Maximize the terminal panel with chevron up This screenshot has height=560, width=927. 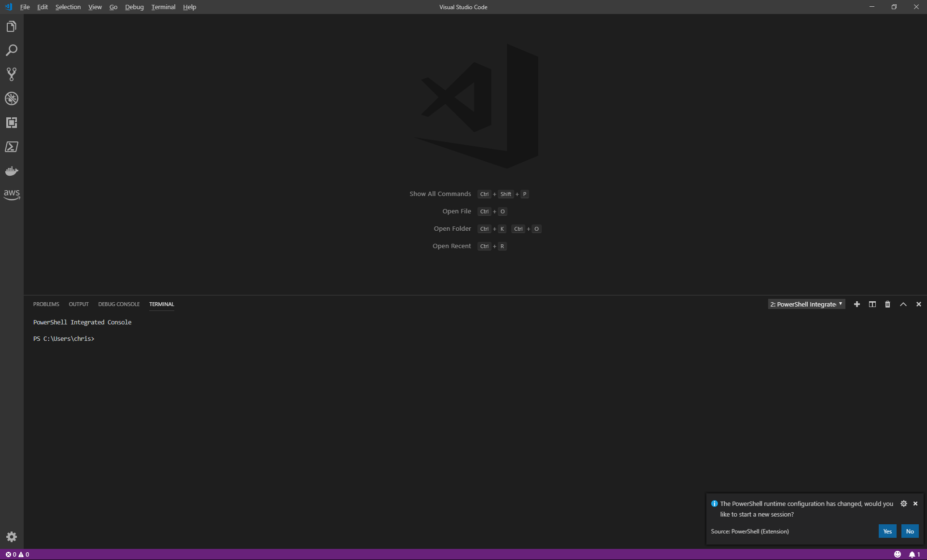click(903, 304)
